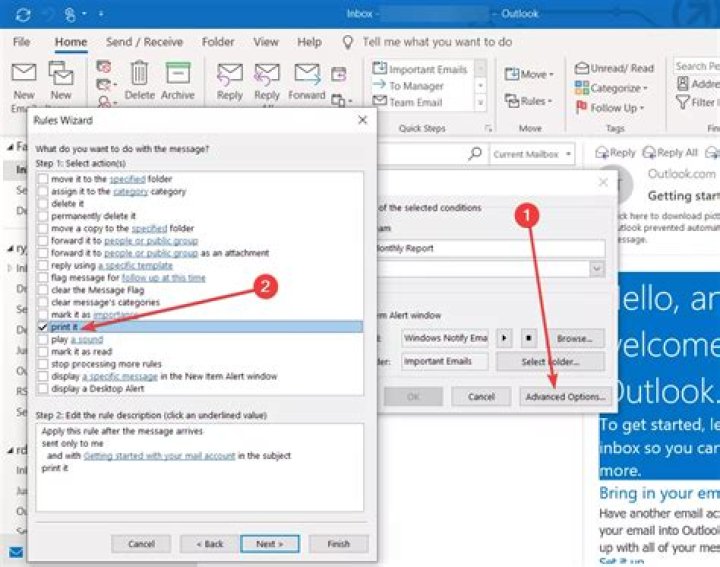The image size is (720, 567).
Task: Click the 'Tell me what you want to do' field
Action: pos(436,42)
